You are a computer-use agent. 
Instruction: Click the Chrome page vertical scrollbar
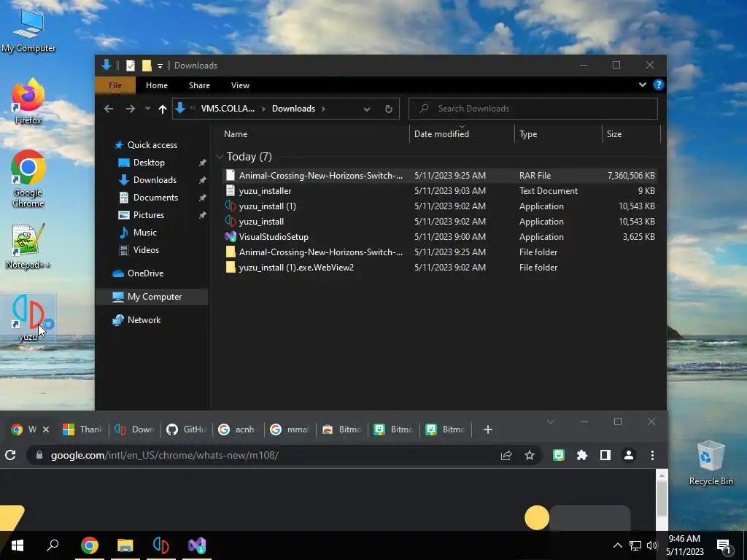click(x=662, y=500)
